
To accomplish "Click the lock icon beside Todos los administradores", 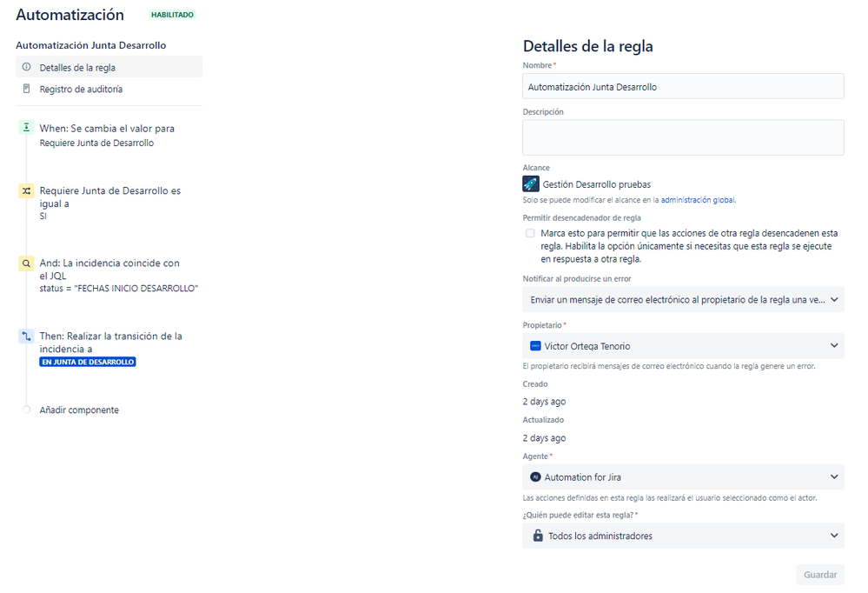I will pyautogui.click(x=536, y=536).
